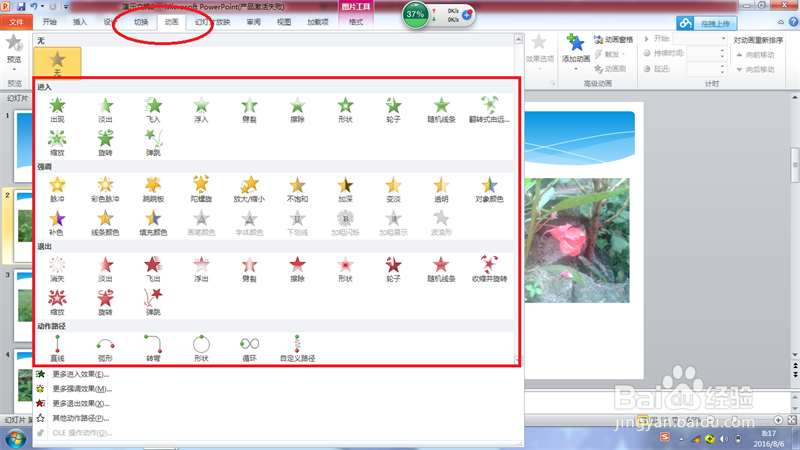Image resolution: width=800 pixels, height=450 pixels.
Task: Click 向前移动 reorder button
Action: coord(756,55)
